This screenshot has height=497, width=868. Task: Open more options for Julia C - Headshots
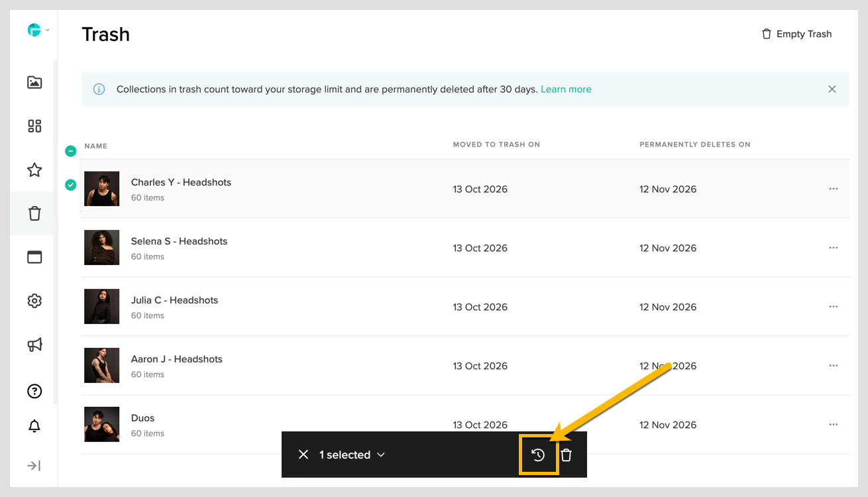point(834,307)
